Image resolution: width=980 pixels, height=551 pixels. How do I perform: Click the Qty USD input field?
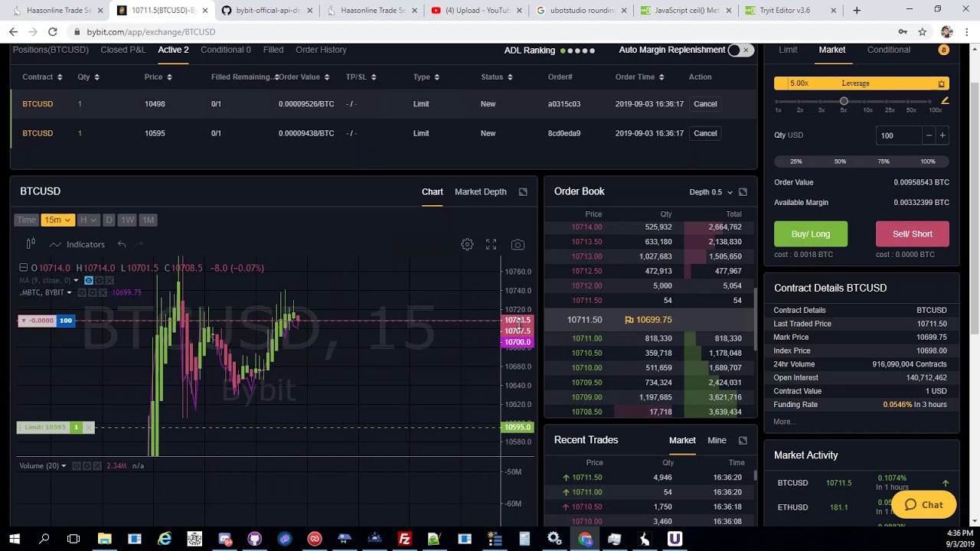(899, 135)
